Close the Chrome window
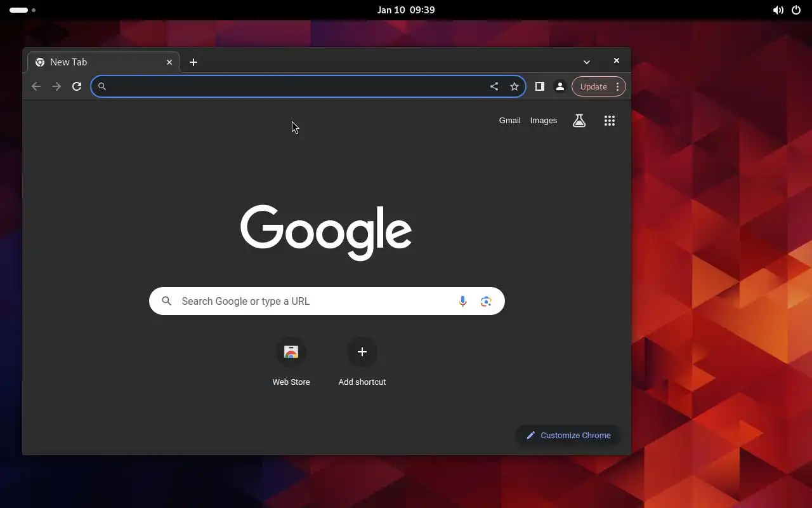Screen dimensions: 812x508 point(617,61)
